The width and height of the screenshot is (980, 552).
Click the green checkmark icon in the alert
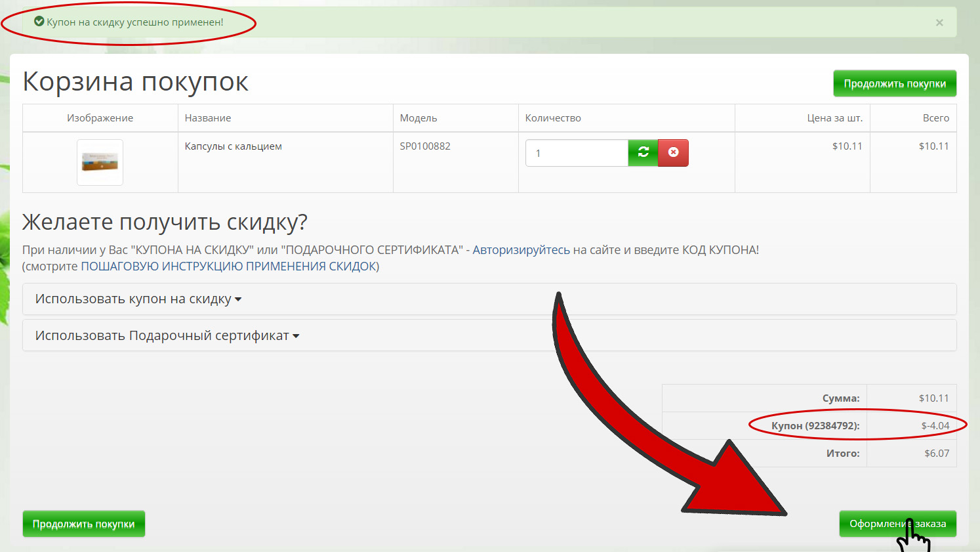tap(39, 22)
